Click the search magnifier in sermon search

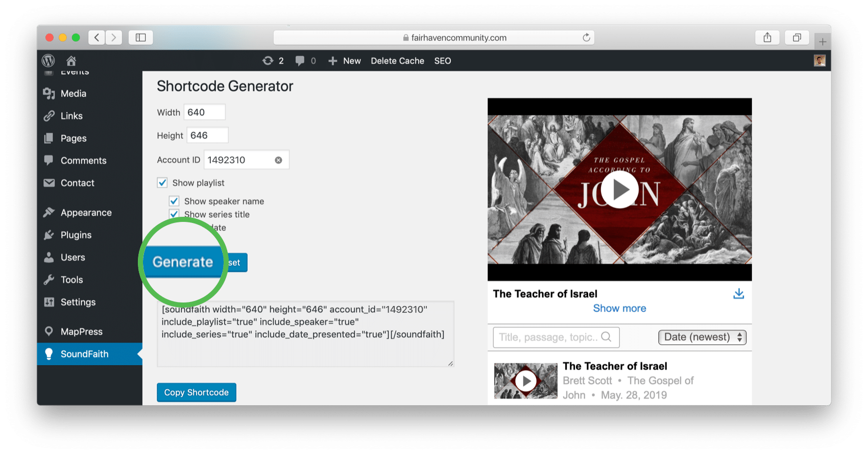tap(607, 337)
